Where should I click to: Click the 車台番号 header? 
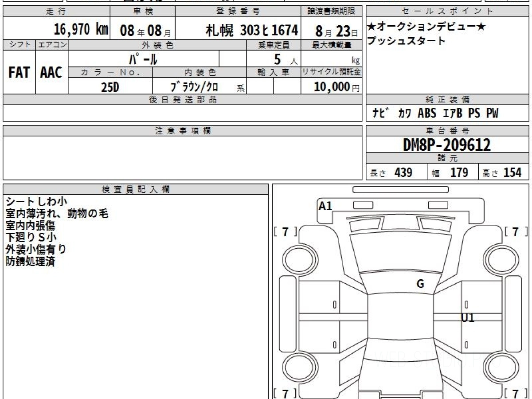[448, 131]
